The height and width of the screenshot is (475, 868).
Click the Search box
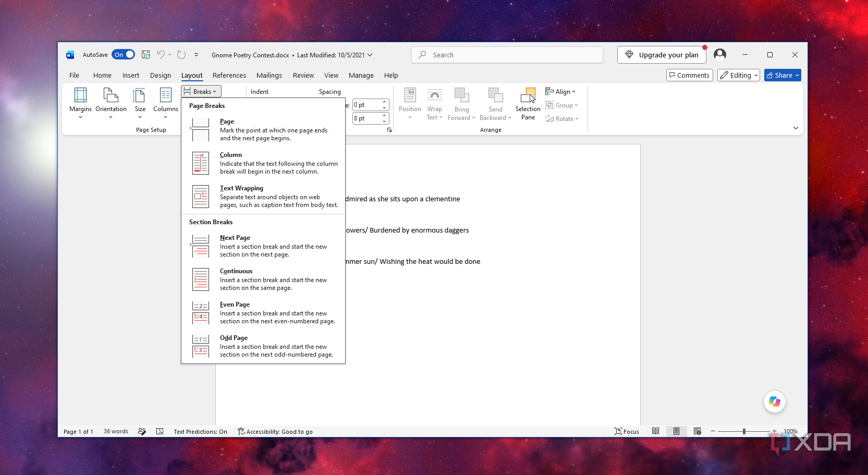tap(507, 55)
